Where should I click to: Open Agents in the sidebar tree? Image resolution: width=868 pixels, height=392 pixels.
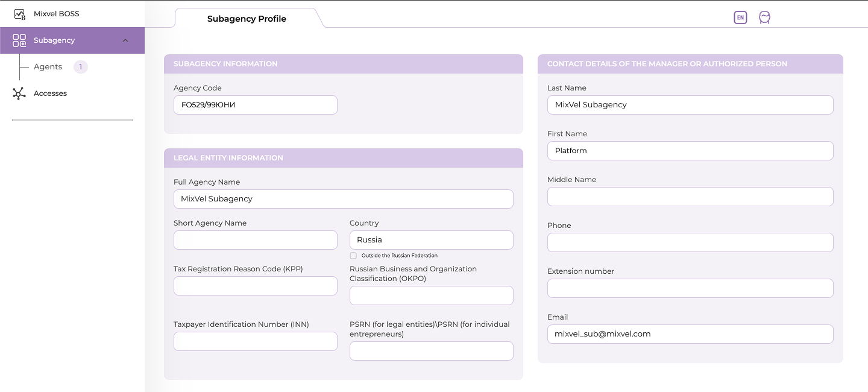click(x=48, y=67)
